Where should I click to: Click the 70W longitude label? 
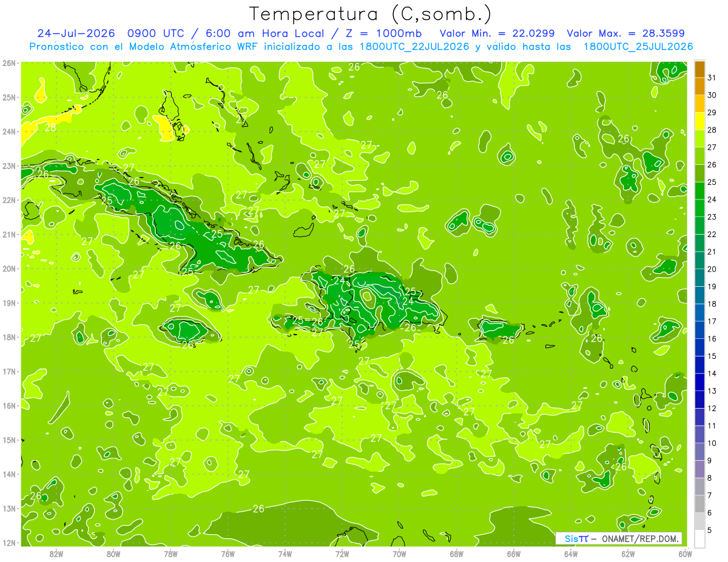coord(399,554)
